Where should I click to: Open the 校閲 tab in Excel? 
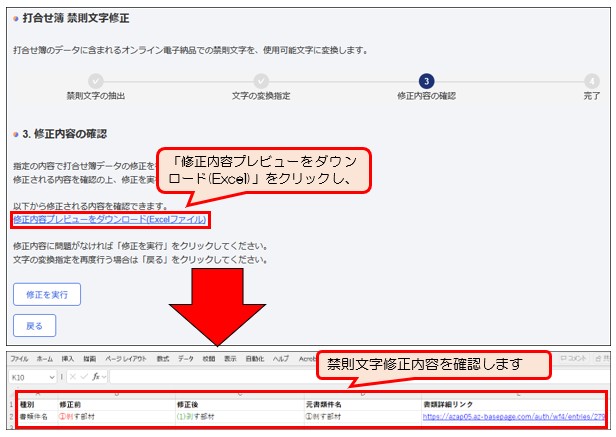pos(209,359)
